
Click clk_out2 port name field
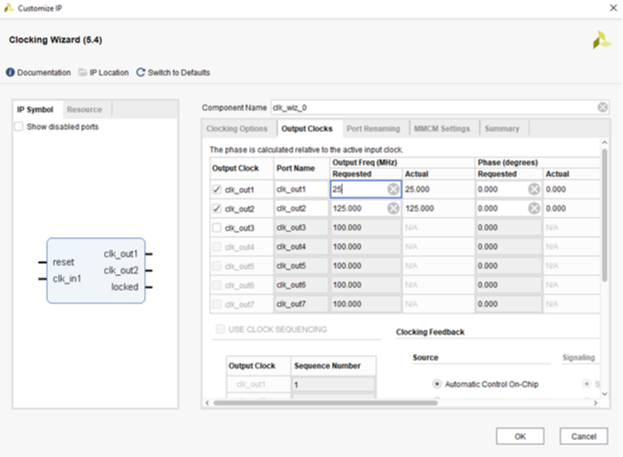point(301,208)
